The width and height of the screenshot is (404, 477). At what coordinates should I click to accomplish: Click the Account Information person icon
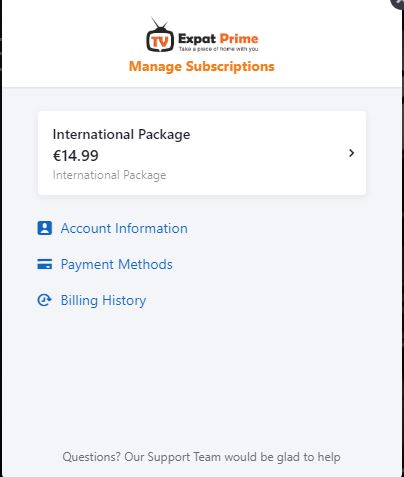[x=44, y=228]
